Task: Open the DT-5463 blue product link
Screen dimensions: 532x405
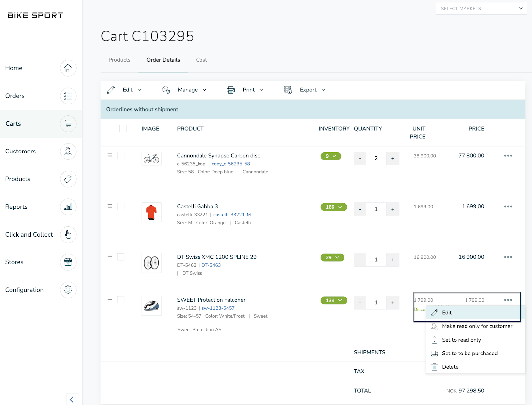Action: pyautogui.click(x=211, y=265)
